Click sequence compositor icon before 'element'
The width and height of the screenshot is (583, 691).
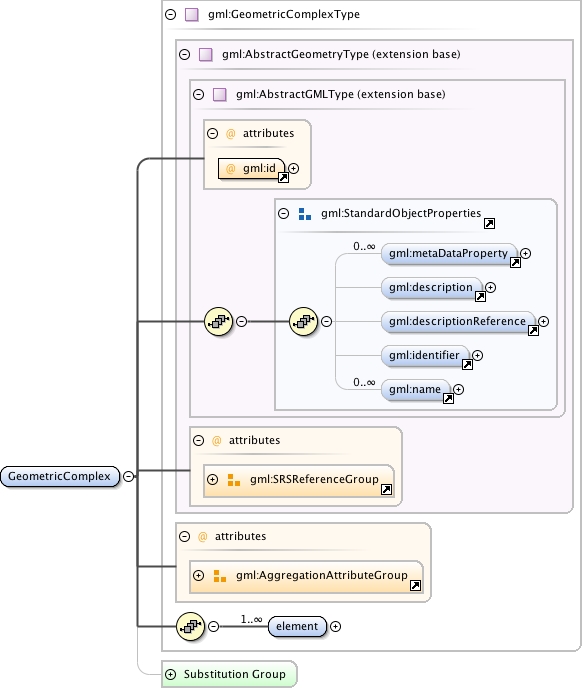coord(190,627)
